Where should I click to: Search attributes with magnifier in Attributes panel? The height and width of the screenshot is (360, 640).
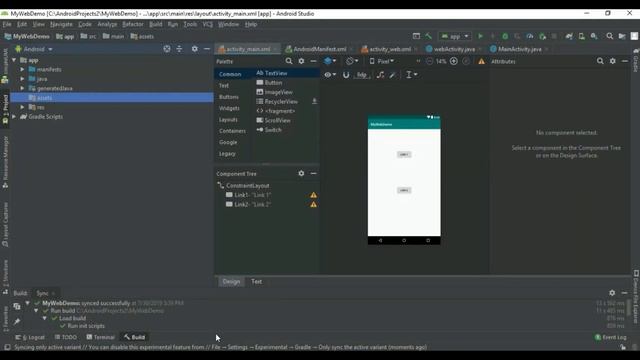pyautogui.click(x=600, y=61)
